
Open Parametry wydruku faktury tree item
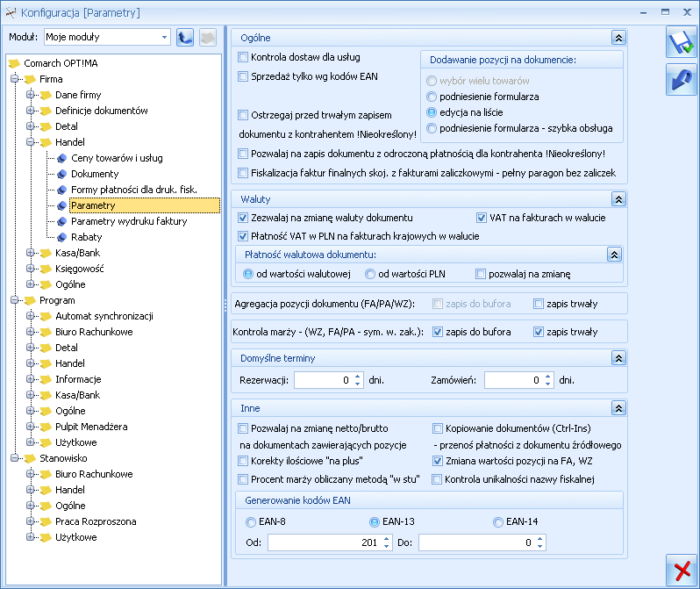click(x=129, y=221)
